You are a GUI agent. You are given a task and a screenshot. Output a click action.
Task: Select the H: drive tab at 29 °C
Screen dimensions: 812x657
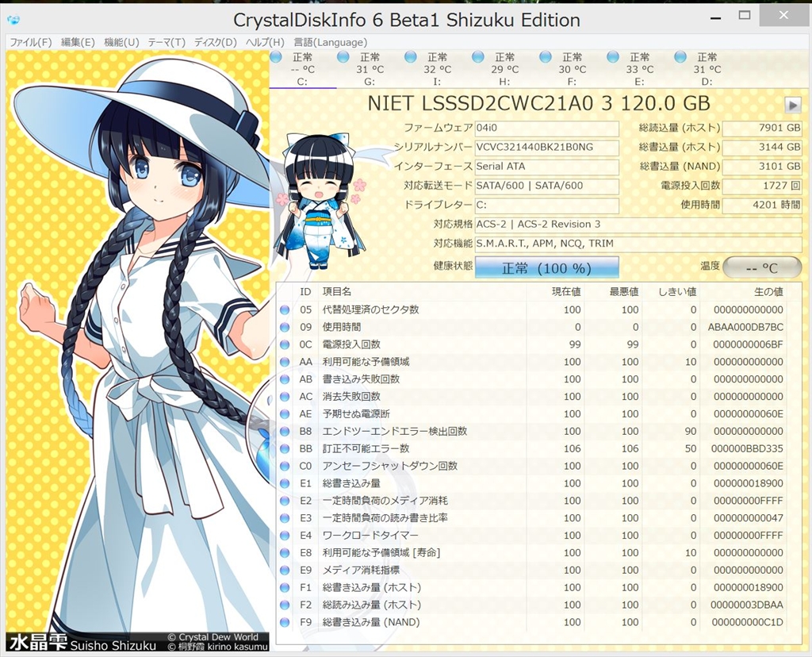504,69
